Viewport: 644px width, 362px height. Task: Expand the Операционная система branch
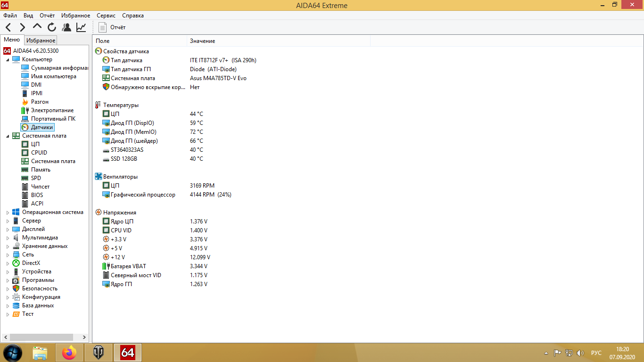tap(8, 213)
